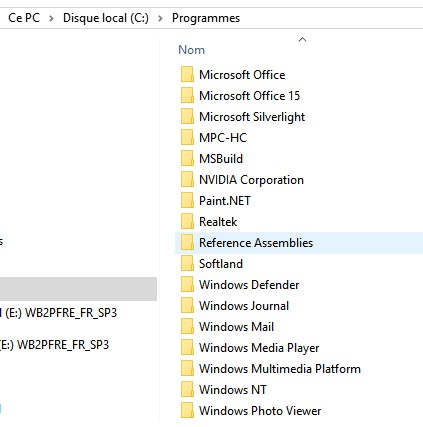Click the Programmes breadcrumb segment
The height and width of the screenshot is (427, 423).
[x=206, y=18]
